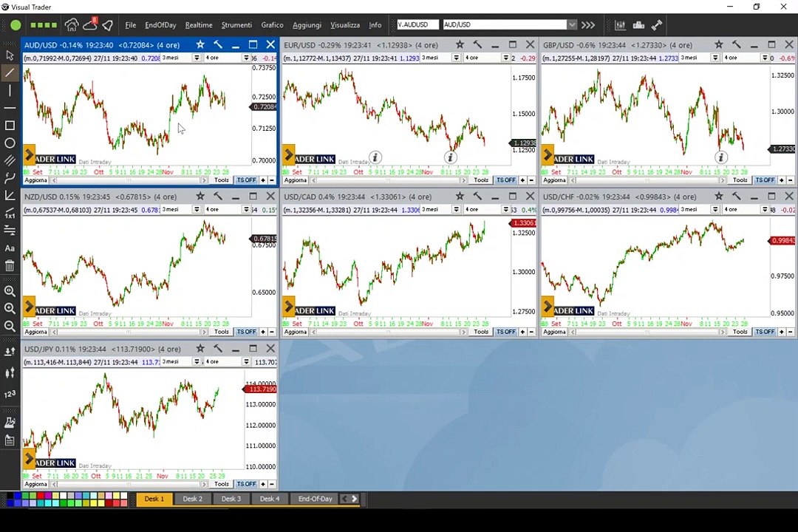798x532 pixels.
Task: Toggle TS OFF on NZD/USD chart
Action: (x=246, y=332)
